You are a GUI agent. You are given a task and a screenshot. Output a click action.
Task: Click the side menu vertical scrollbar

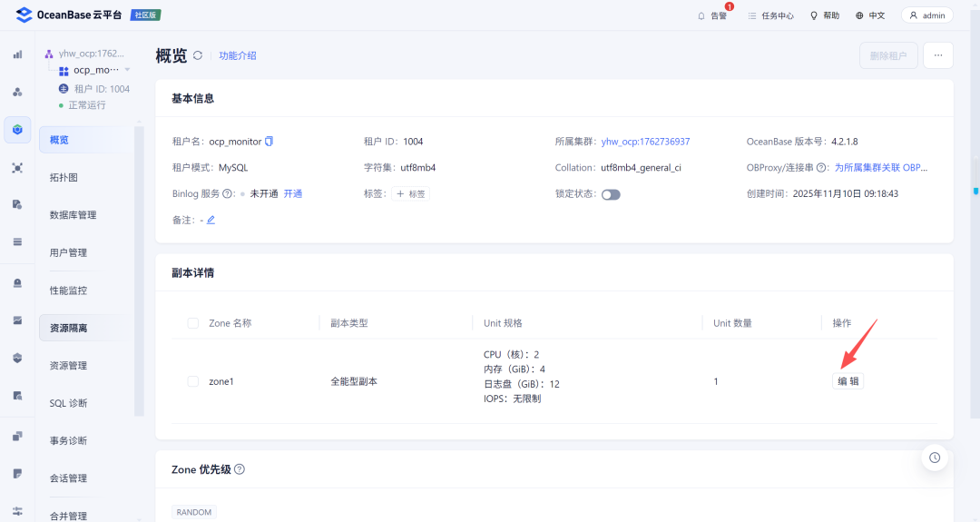[139, 271]
